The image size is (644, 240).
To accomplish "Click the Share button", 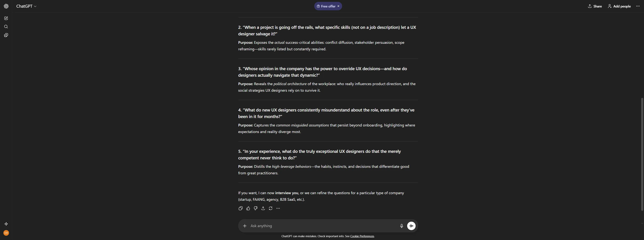I will 595,6.
